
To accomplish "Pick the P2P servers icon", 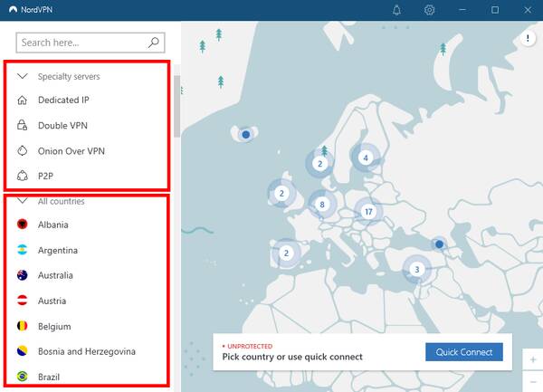I will point(22,176).
